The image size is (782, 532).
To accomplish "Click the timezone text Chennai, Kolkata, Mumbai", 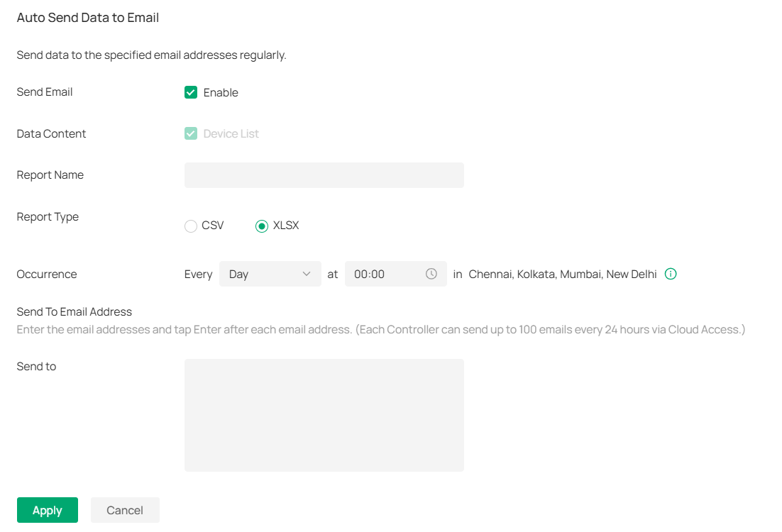I will 561,274.
